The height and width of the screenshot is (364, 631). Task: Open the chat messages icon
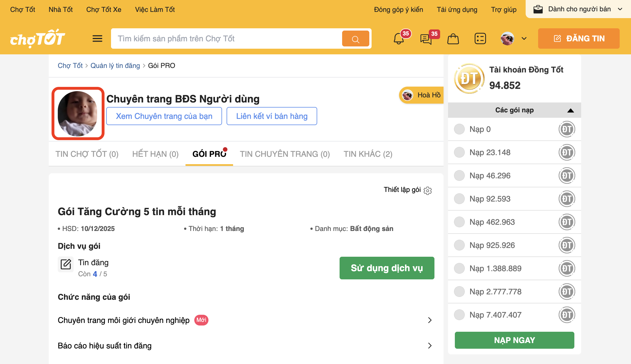pyautogui.click(x=426, y=39)
